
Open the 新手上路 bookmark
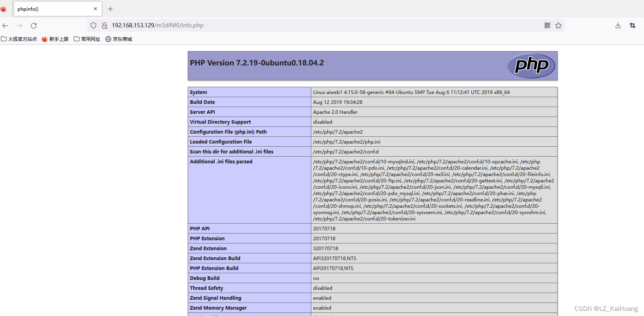pos(55,39)
